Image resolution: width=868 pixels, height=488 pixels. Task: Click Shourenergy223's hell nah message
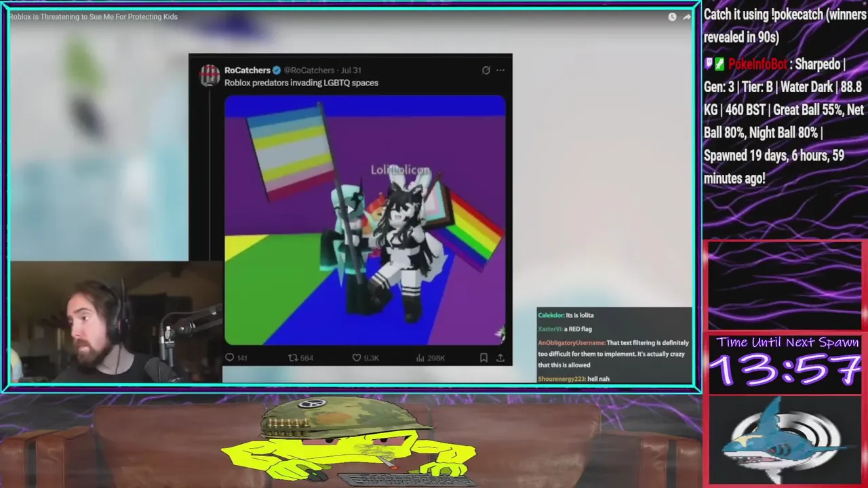(574, 379)
